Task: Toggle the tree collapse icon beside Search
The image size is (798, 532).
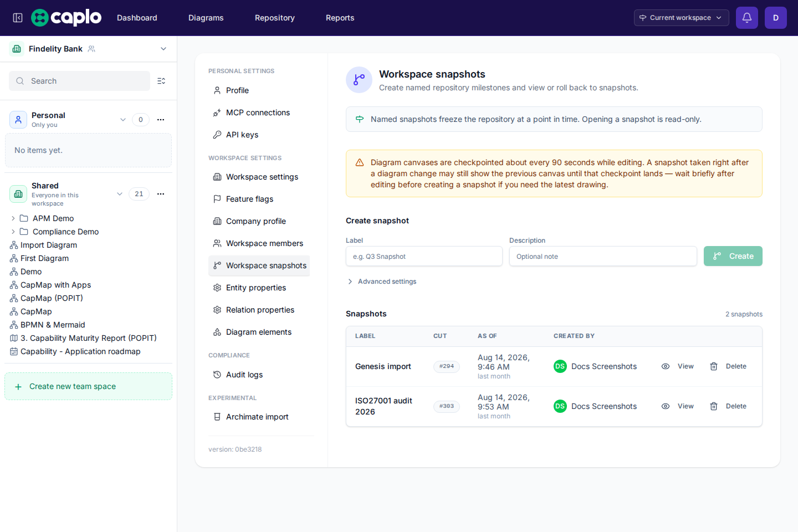Action: (161, 81)
